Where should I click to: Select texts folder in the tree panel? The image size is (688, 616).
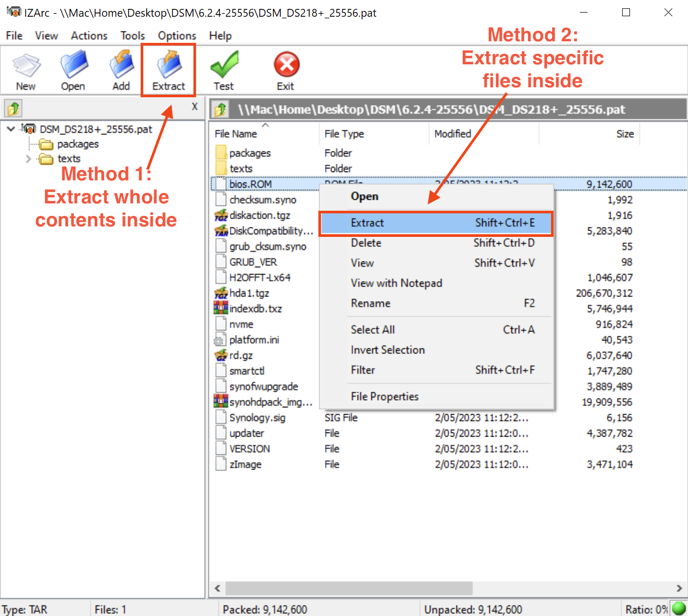[69, 158]
